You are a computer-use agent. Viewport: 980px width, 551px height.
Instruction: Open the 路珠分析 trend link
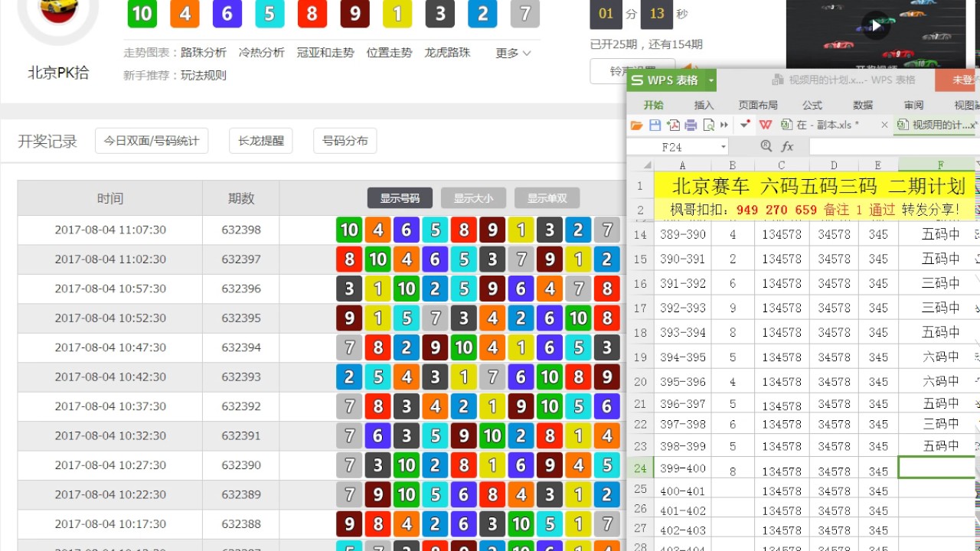pos(204,53)
